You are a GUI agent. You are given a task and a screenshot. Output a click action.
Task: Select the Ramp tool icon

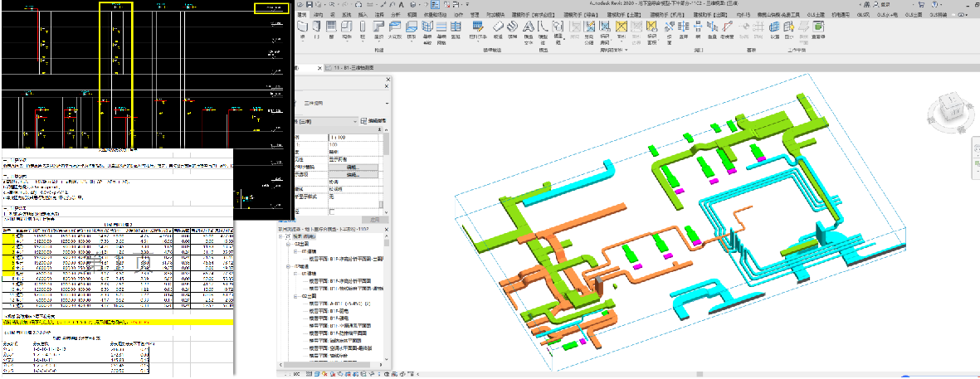tap(498, 26)
